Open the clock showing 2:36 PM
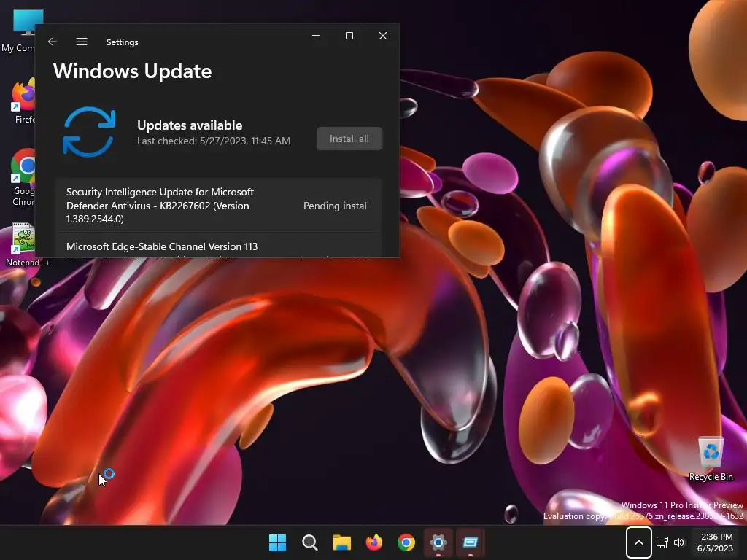The height and width of the screenshot is (560, 747). [x=715, y=542]
